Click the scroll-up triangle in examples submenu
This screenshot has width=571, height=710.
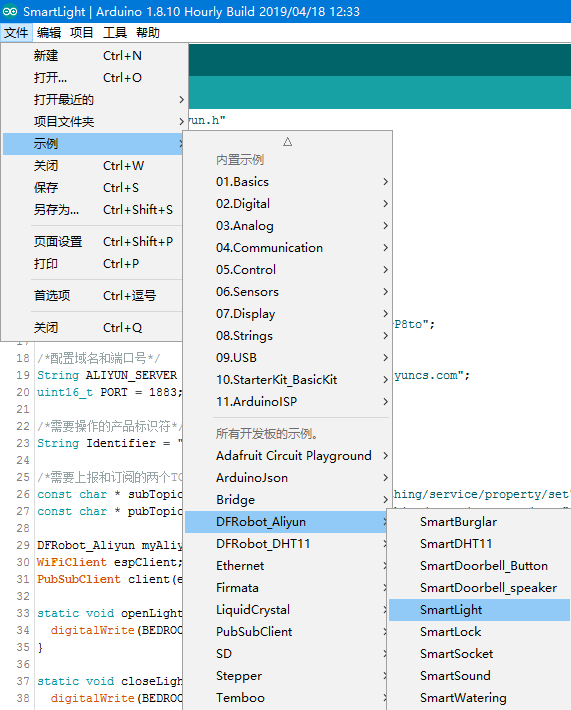pyautogui.click(x=288, y=142)
